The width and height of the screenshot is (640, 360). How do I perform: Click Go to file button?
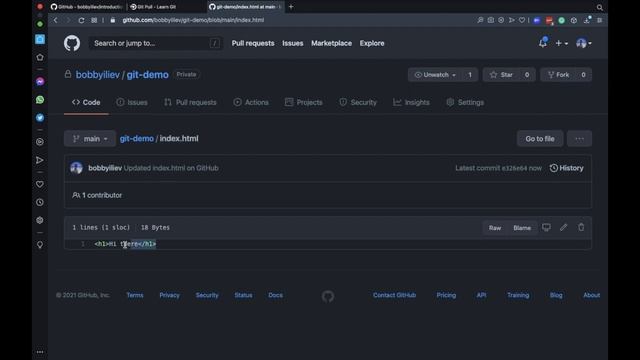[x=540, y=139]
